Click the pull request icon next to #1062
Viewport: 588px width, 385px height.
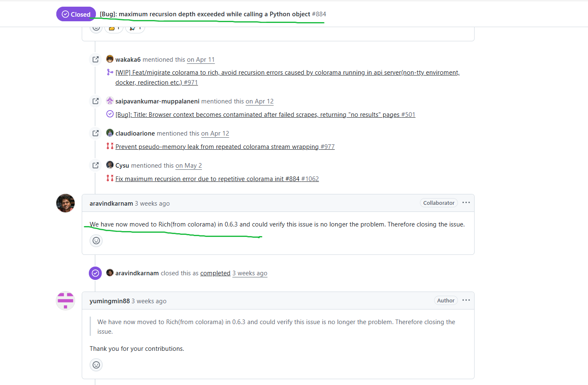tap(110, 179)
